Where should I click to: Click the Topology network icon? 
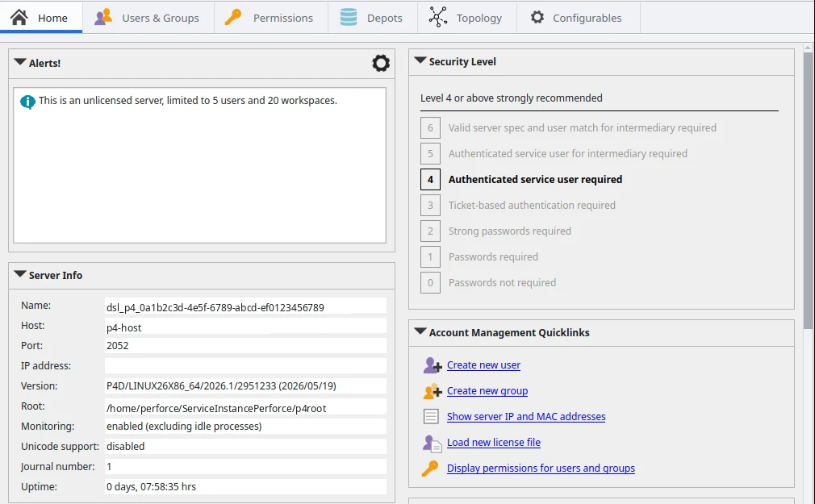tap(437, 17)
